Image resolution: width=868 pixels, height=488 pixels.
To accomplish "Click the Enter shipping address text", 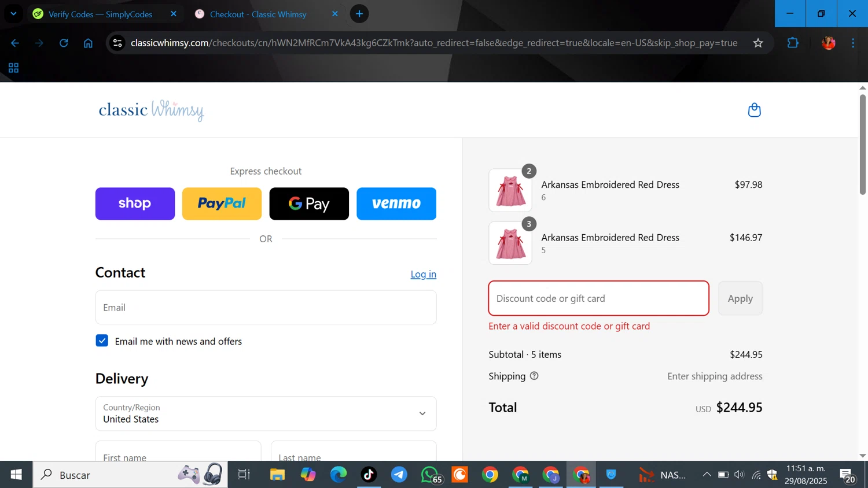I will [715, 376].
